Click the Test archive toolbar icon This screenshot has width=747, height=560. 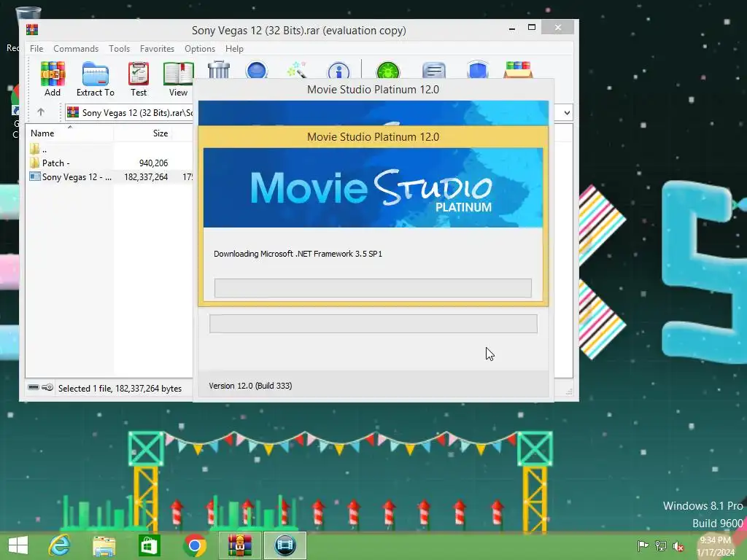point(139,79)
